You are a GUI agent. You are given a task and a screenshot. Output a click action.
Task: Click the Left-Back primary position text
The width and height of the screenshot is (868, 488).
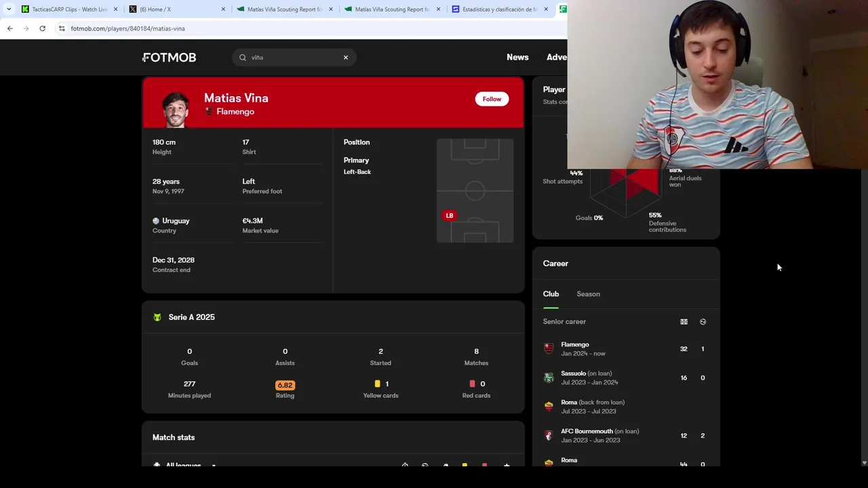point(357,172)
